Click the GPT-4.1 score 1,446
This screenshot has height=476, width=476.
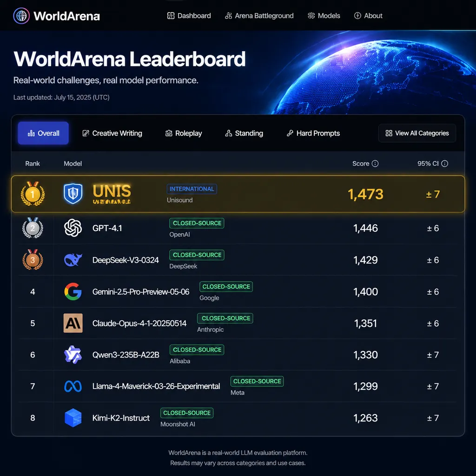click(365, 228)
